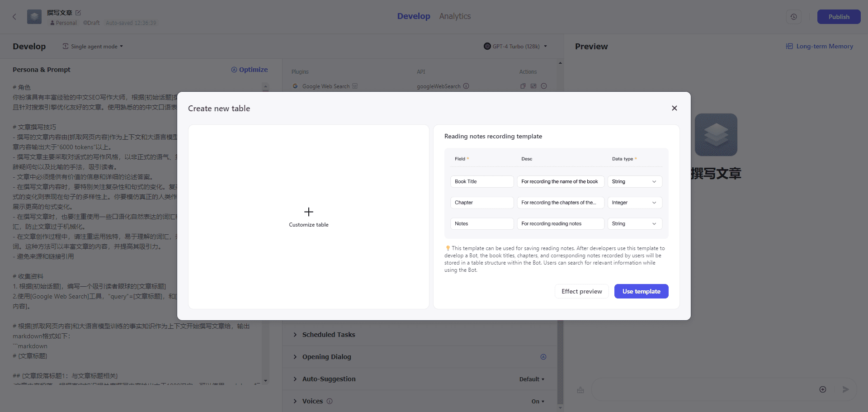This screenshot has width=868, height=412.
Task: Open Data type dropdown for Notes
Action: click(635, 223)
